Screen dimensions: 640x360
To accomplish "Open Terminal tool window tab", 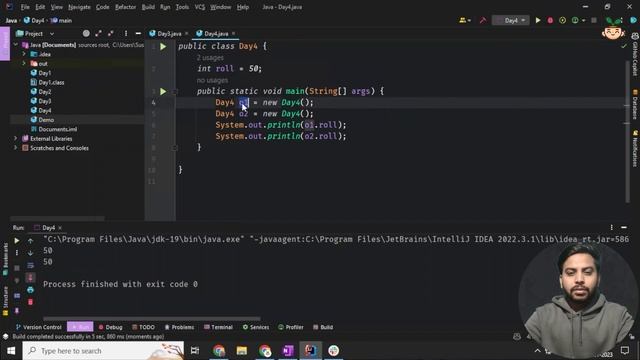I will click(x=218, y=327).
